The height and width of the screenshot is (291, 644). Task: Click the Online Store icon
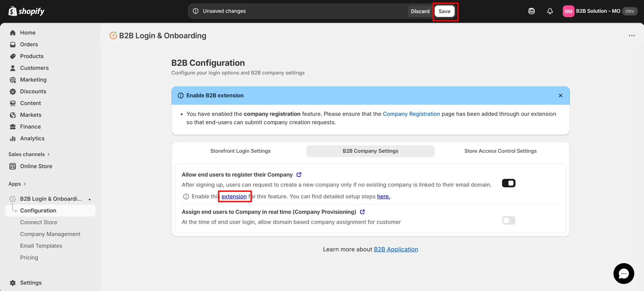(x=13, y=166)
